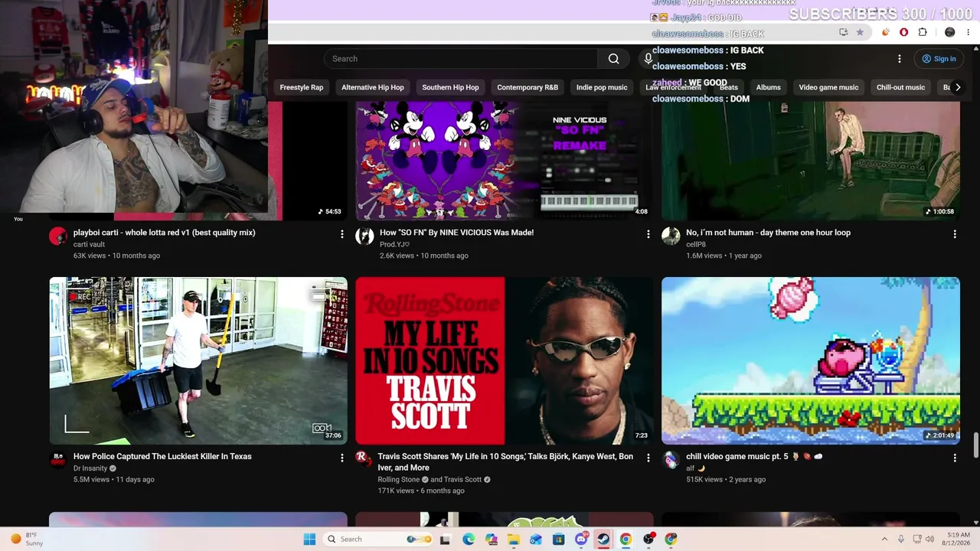Viewport: 980px width, 551px height.
Task: Click the YouTube search input field
Action: coord(461,59)
